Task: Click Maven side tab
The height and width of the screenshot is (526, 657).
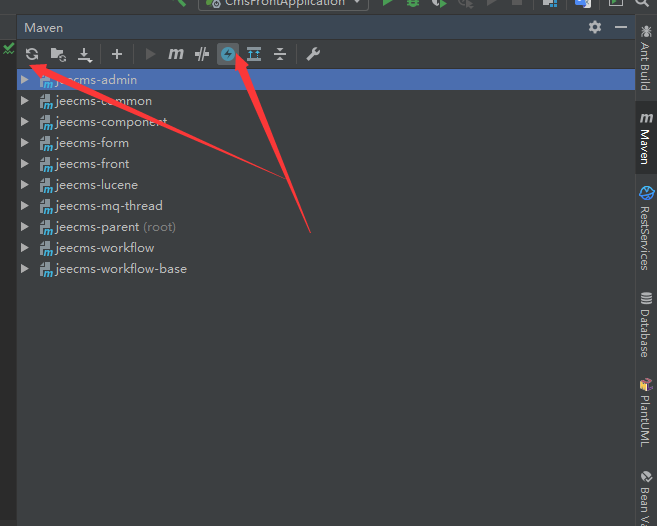Action: (646, 138)
